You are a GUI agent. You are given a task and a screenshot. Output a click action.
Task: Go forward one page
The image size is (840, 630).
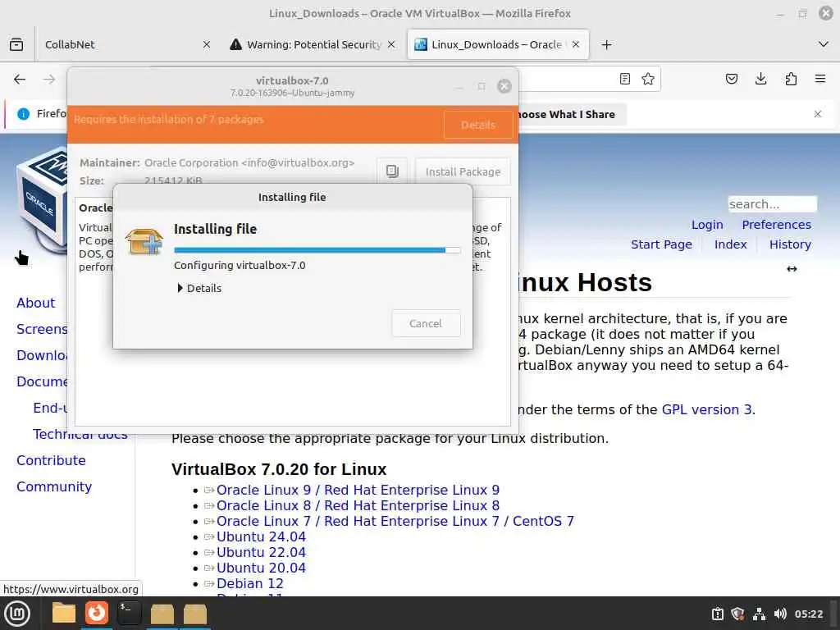coord(49,80)
